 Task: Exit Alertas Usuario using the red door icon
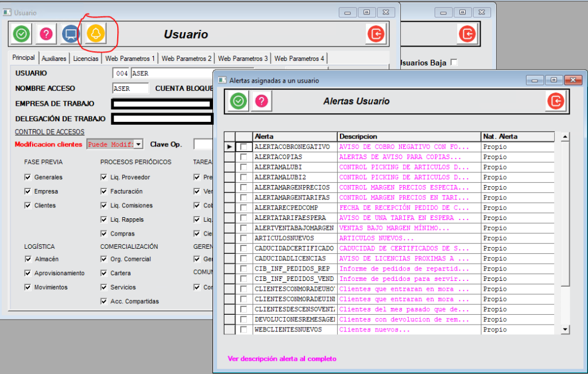tap(555, 101)
